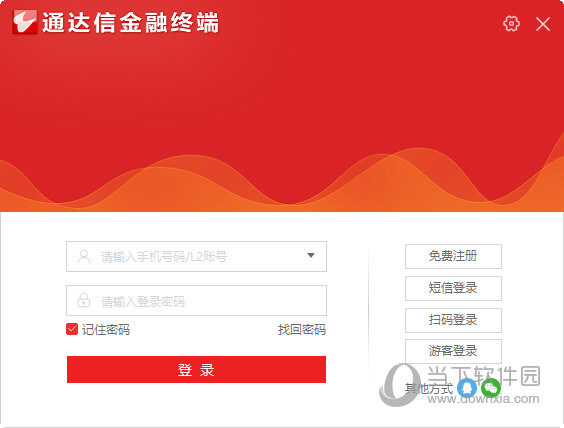Switch to 短信登录 SMS login
564x428 pixels.
click(x=453, y=288)
